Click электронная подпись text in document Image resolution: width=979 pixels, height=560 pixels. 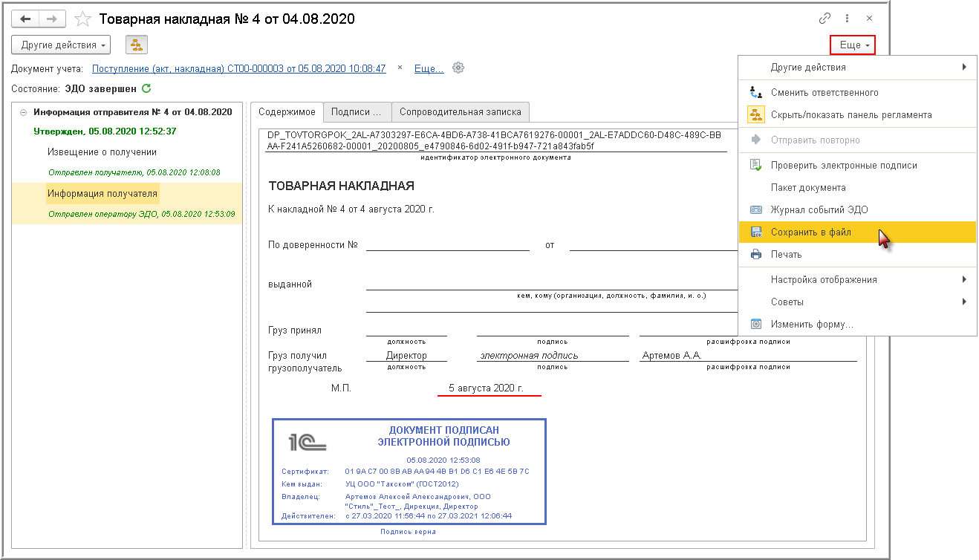pos(529,355)
